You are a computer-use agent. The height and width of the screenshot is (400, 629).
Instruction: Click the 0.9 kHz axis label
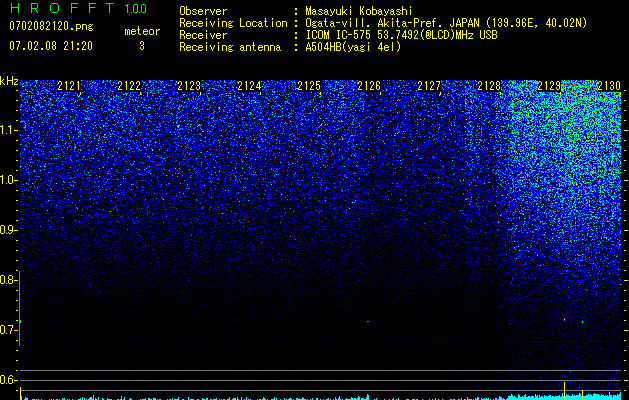(x=8, y=230)
